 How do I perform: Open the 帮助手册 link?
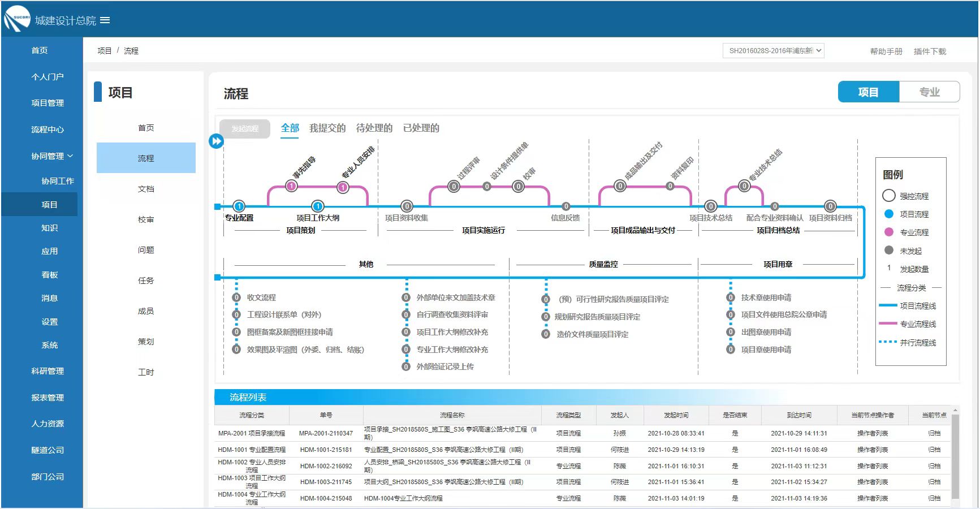tap(886, 51)
